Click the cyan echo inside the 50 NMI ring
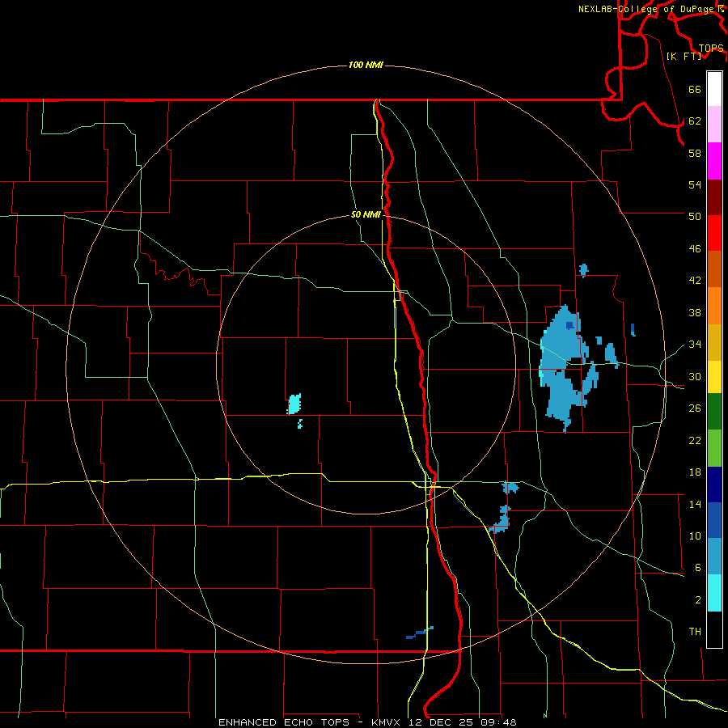 (294, 404)
